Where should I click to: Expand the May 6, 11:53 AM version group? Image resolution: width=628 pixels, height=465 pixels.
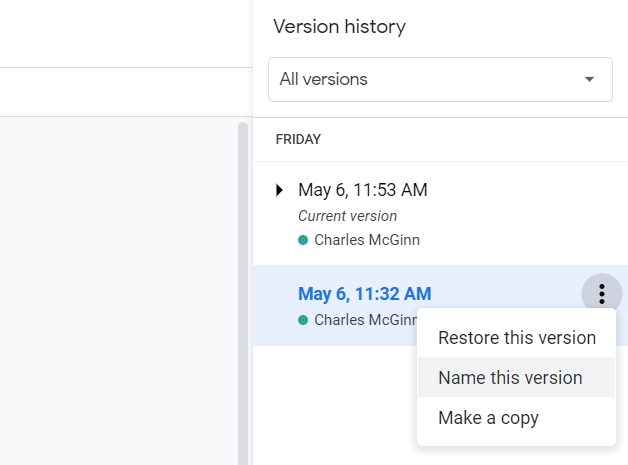(279, 190)
